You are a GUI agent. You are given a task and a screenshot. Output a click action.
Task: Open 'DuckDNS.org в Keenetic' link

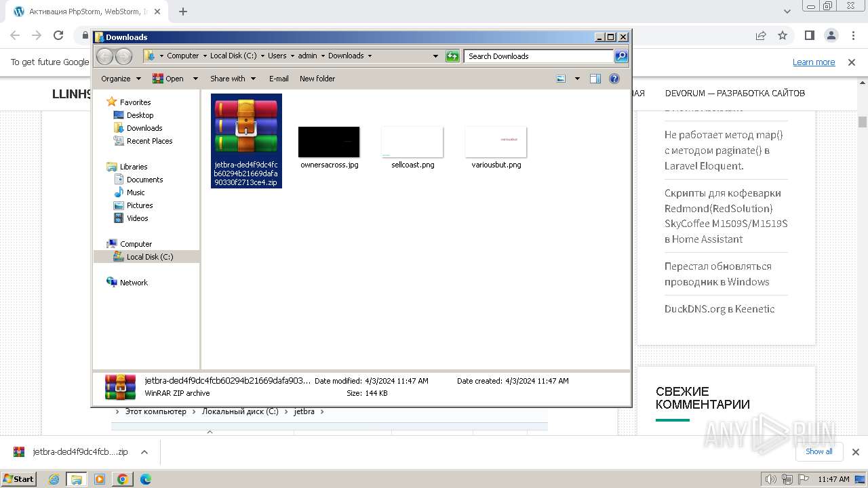pyautogui.click(x=719, y=309)
